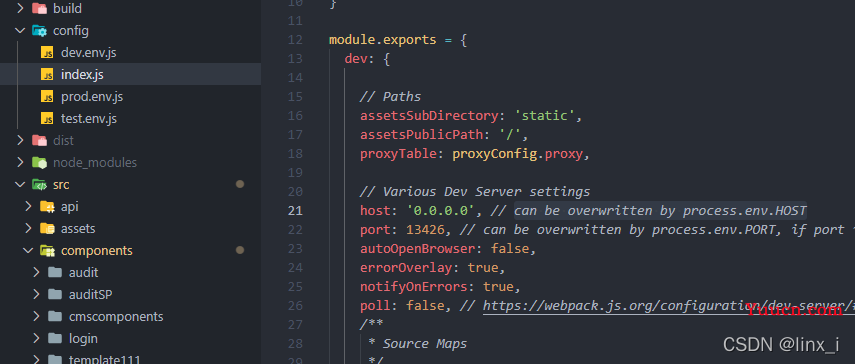This screenshot has width=855, height=364.
Task: Click the config folder gear icon
Action: [x=39, y=31]
